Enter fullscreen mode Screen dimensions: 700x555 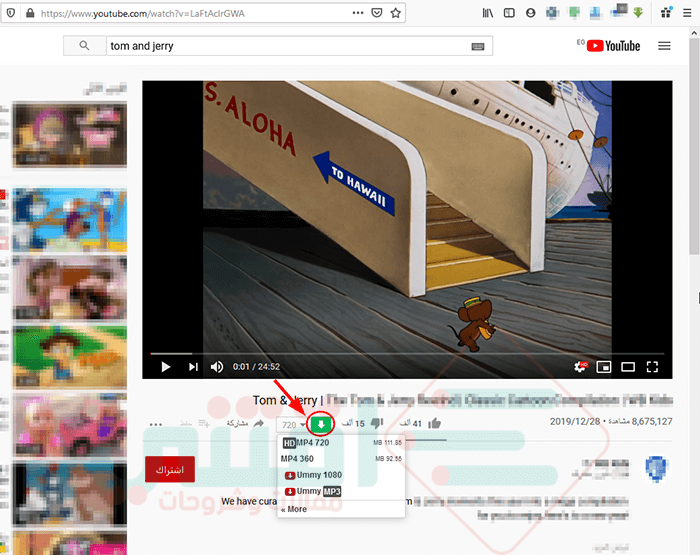coord(652,367)
